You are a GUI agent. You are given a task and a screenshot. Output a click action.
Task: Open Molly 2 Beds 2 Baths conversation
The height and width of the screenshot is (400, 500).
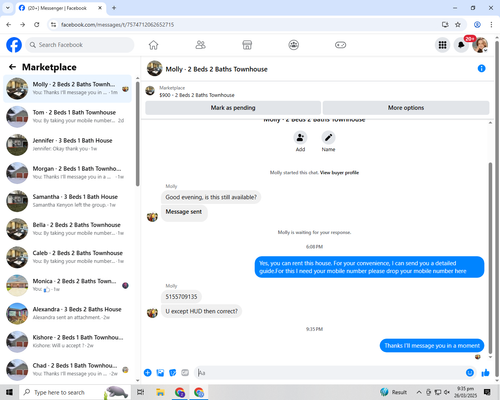pos(67,89)
